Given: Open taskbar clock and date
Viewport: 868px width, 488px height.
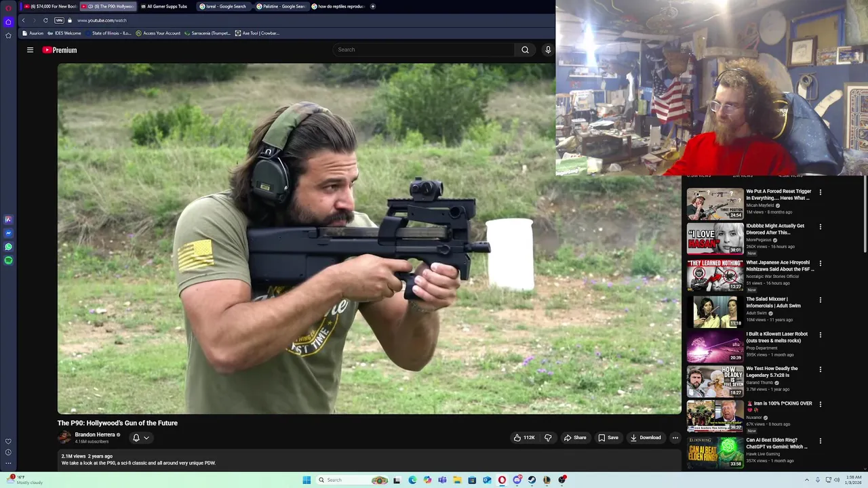Looking at the screenshot, I should pos(854,480).
